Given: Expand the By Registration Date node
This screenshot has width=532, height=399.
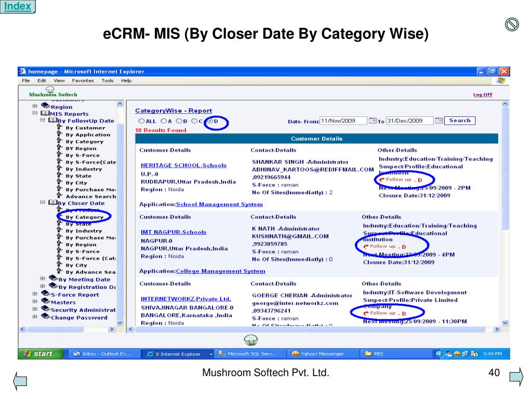Looking at the screenshot, I should point(43,286).
